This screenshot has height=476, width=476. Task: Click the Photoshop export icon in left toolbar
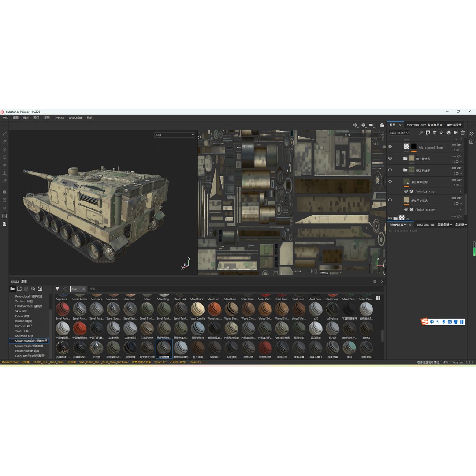4,216
